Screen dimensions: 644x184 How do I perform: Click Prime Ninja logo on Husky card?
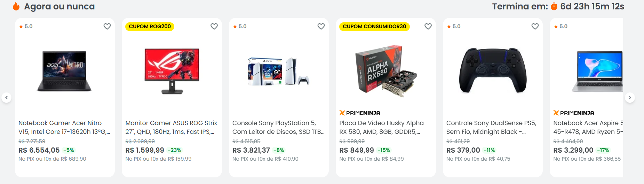pyautogui.click(x=360, y=113)
